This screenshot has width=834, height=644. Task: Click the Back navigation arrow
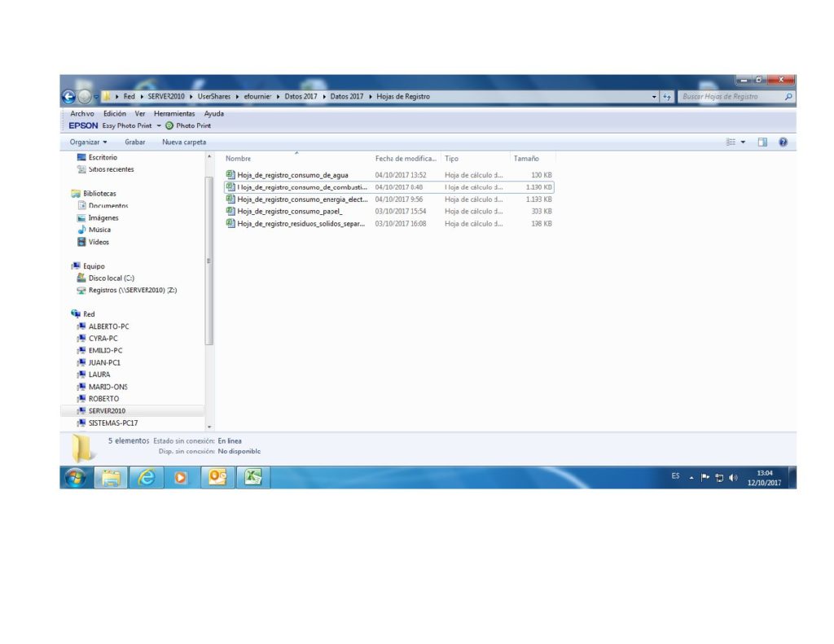coord(68,96)
